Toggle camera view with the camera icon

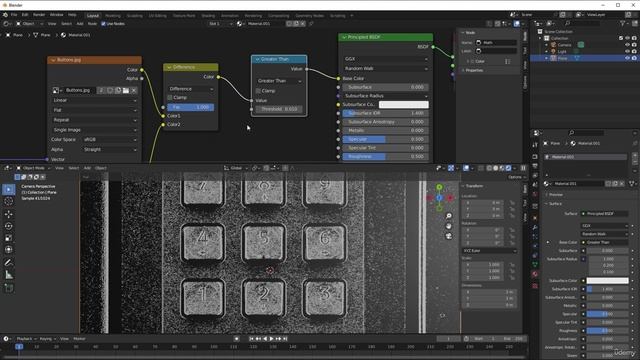[449, 236]
